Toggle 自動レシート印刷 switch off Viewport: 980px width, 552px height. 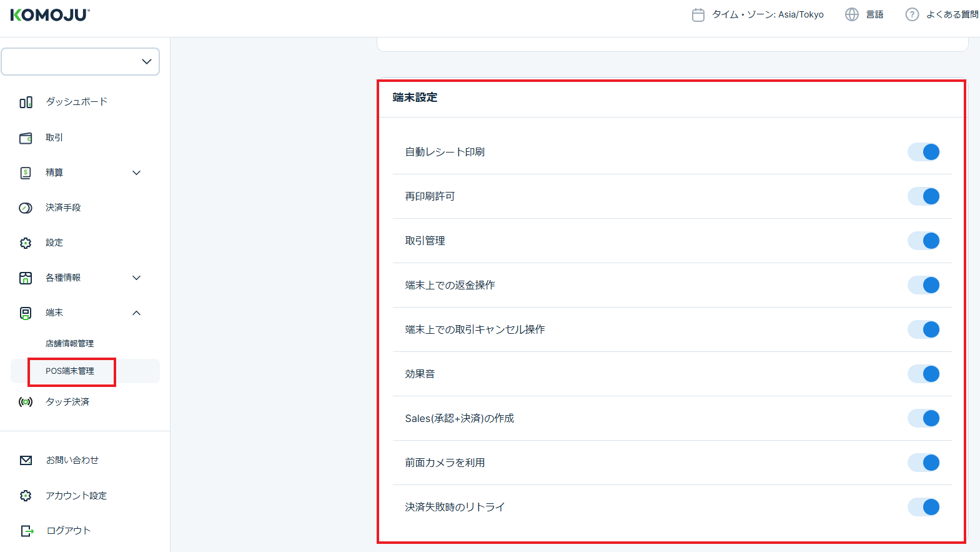[x=923, y=152]
